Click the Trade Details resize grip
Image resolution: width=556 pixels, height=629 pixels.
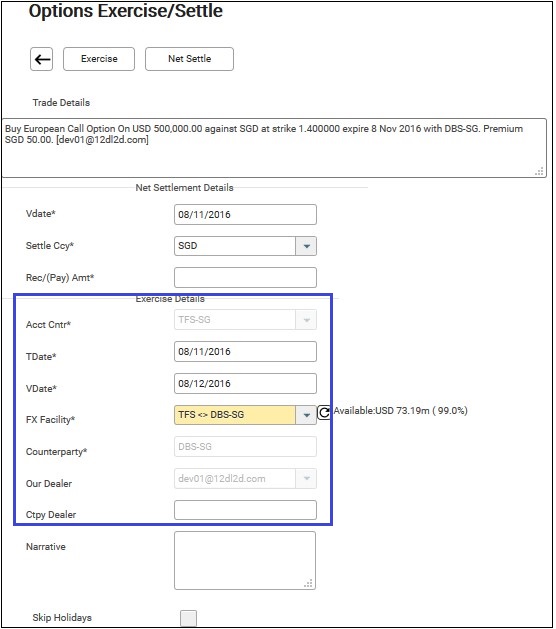[540, 171]
